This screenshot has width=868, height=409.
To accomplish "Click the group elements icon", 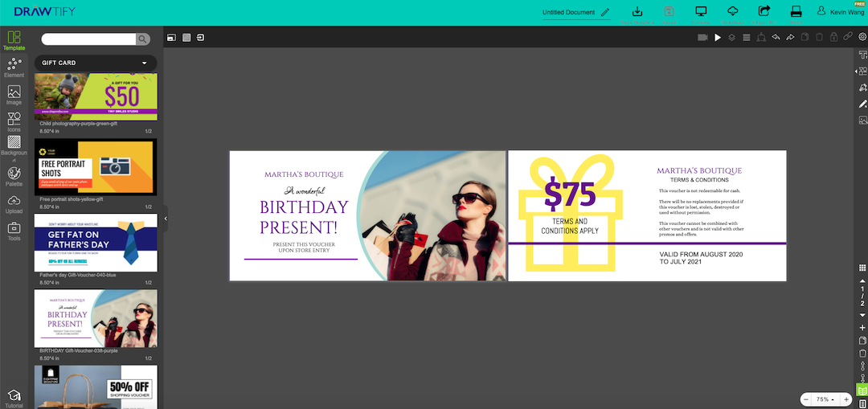I will 761,37.
